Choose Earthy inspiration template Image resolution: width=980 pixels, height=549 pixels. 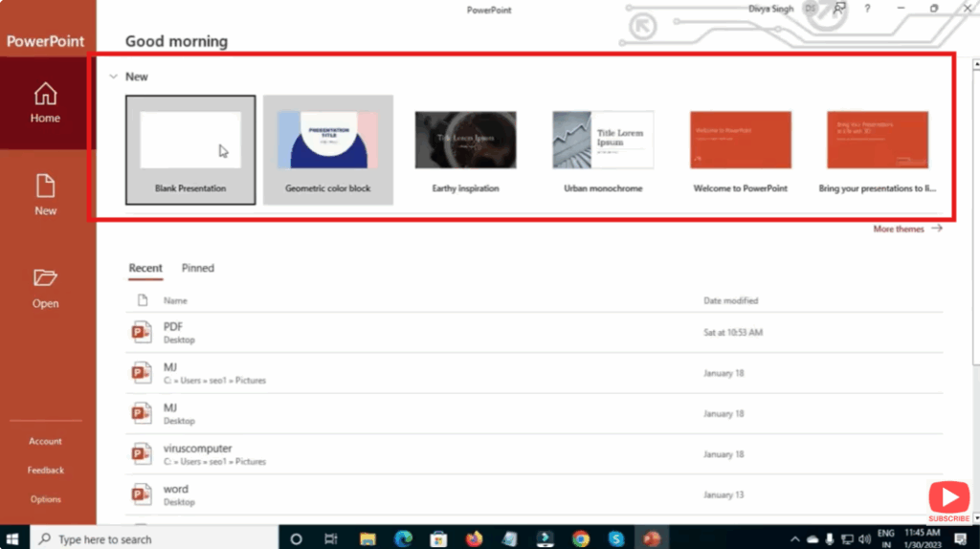[x=466, y=150]
